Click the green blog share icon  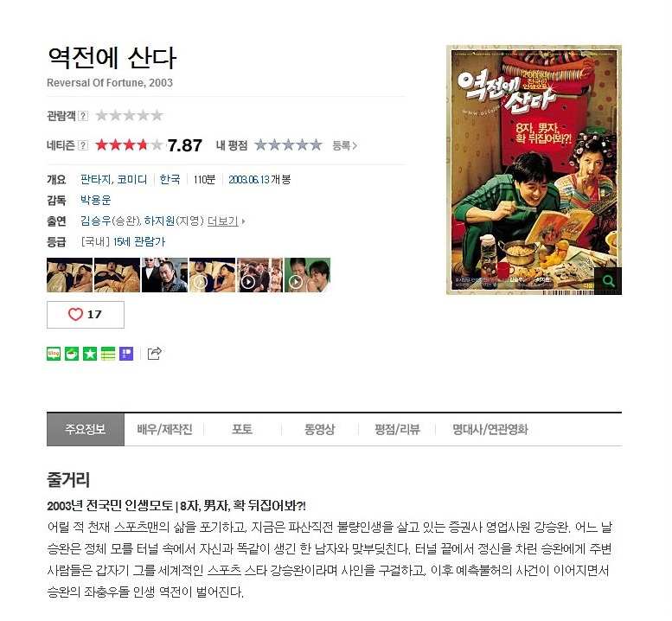[54, 354]
